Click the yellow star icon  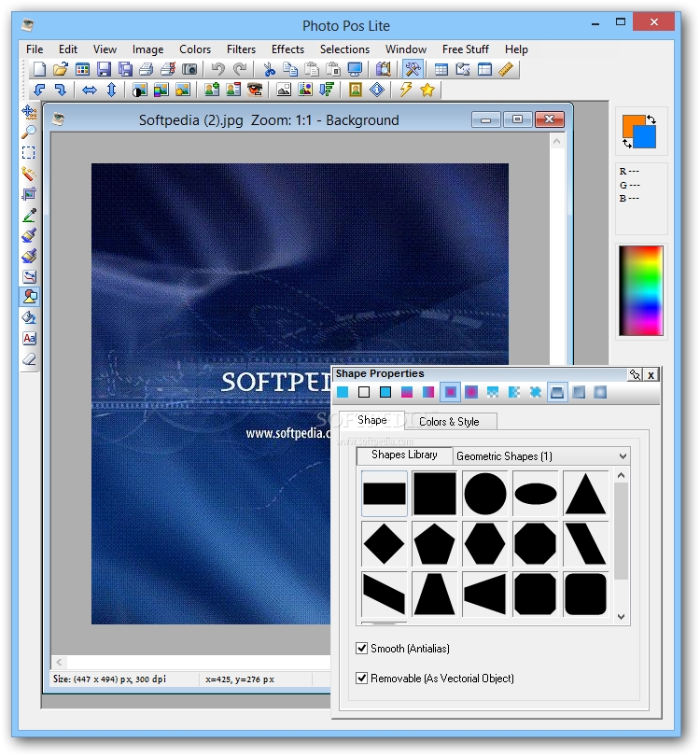[x=427, y=90]
